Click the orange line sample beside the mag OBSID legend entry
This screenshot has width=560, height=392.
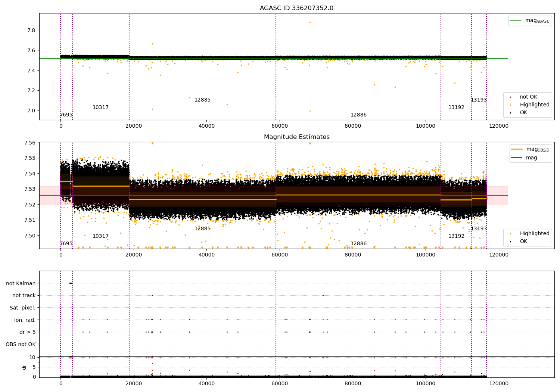(x=517, y=149)
